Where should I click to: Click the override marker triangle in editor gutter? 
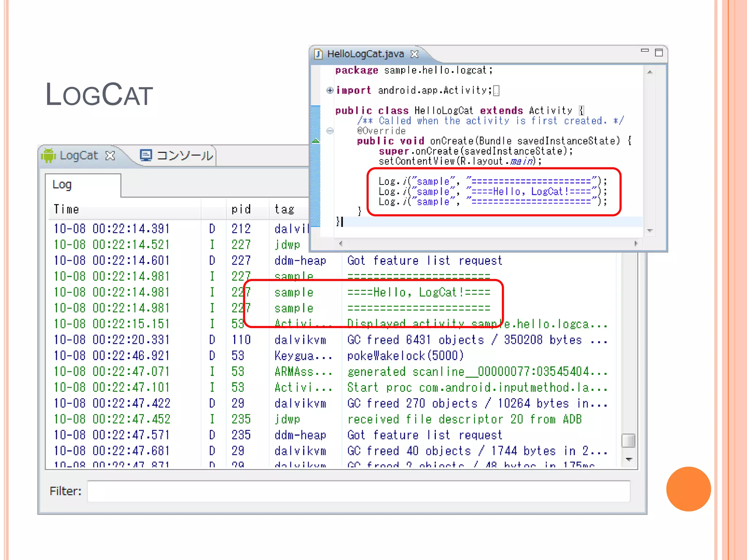point(316,140)
